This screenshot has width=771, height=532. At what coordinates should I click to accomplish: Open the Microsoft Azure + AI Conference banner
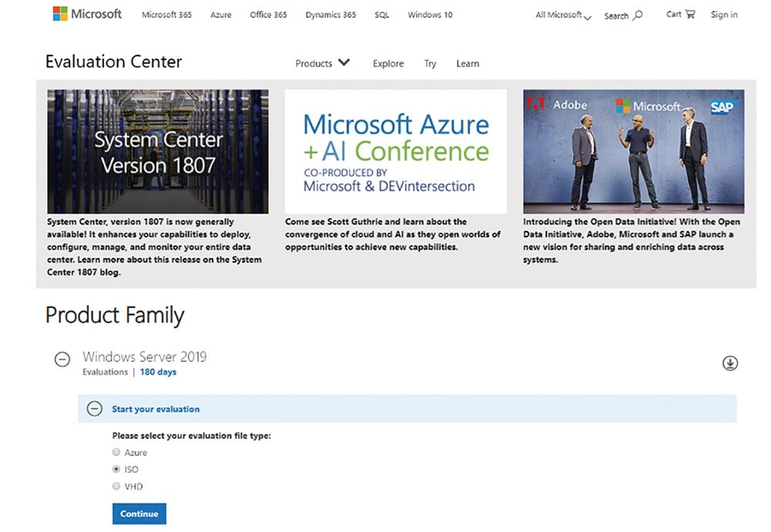tap(396, 151)
